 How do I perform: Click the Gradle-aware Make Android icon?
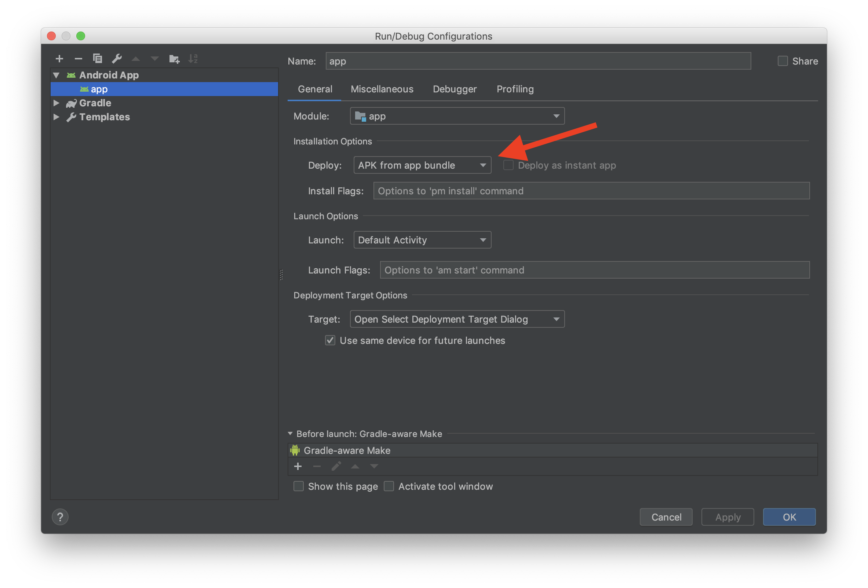click(295, 450)
